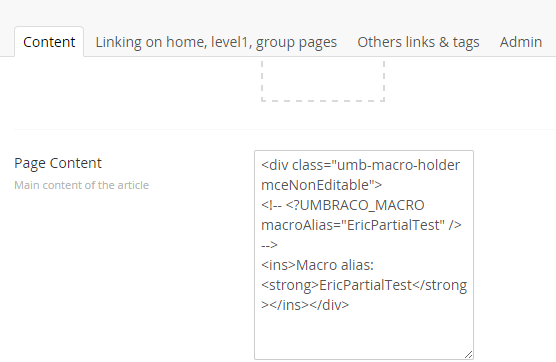The image size is (556, 362).
Task: Click the '<div class=' opening text
Action: pyautogui.click(x=297, y=165)
